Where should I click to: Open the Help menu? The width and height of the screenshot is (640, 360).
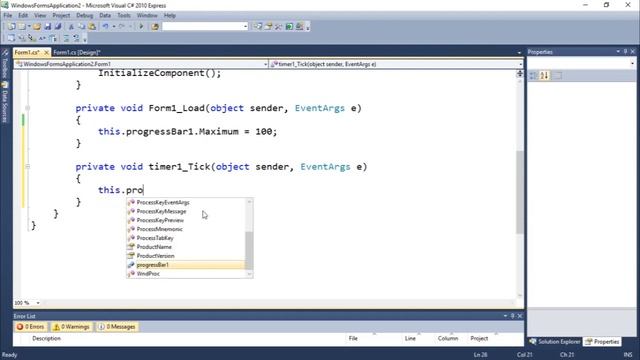(x=169, y=16)
